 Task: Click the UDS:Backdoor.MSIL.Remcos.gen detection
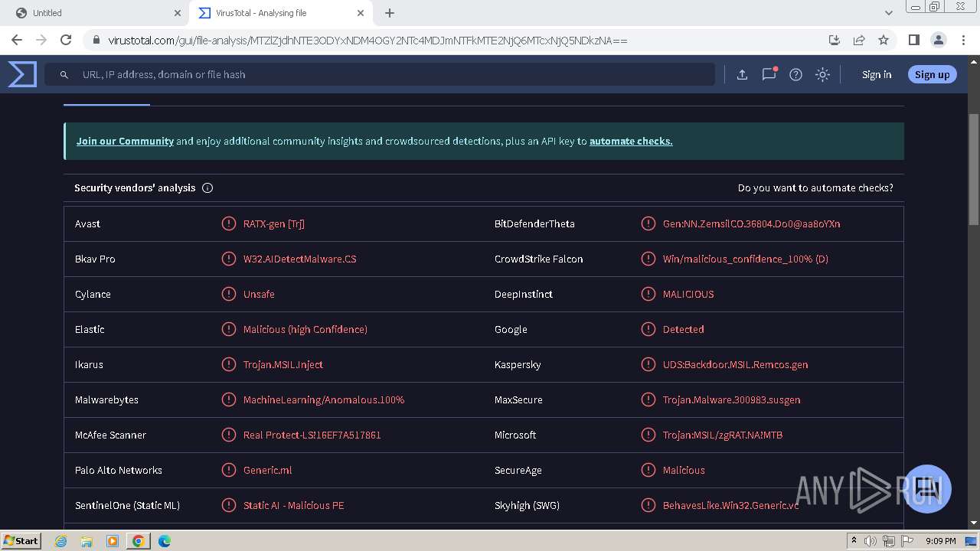735,364
